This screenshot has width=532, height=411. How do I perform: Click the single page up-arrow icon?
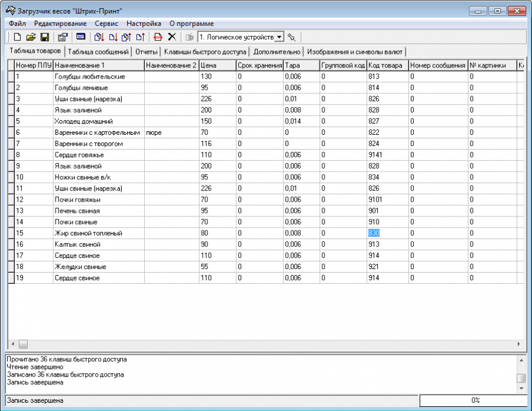141,37
